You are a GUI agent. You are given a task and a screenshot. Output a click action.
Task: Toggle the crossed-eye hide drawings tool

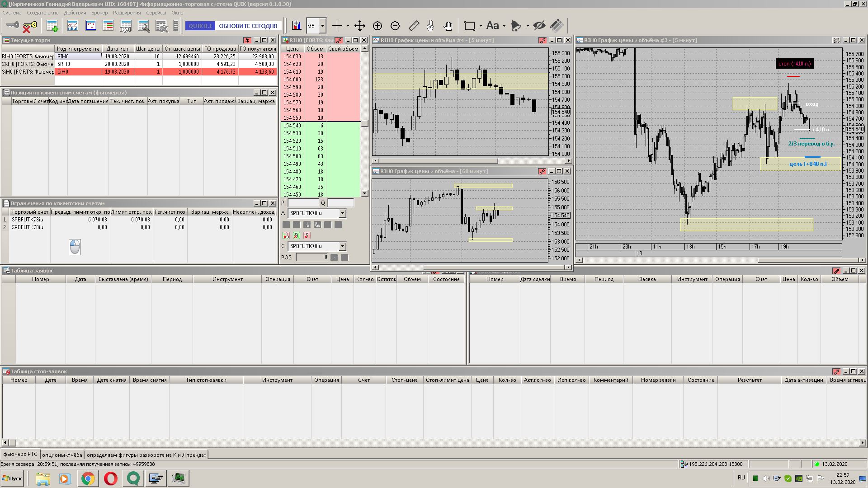[x=539, y=26]
